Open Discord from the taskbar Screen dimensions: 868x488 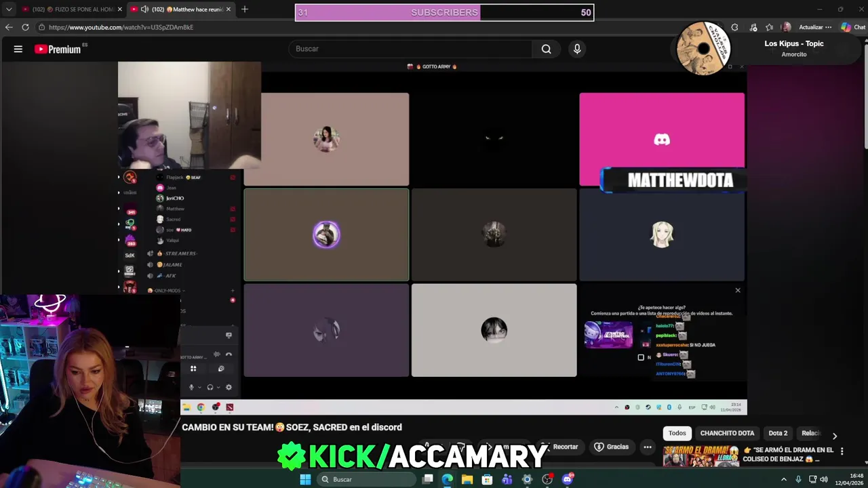pyautogui.click(x=568, y=479)
